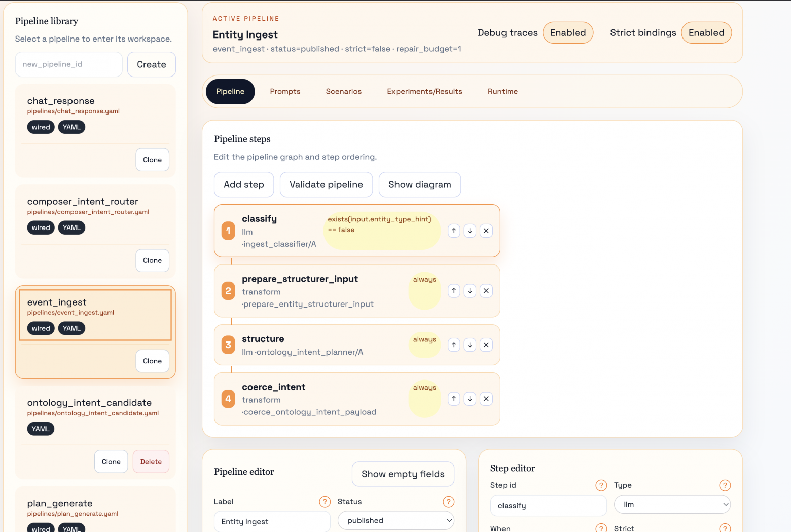This screenshot has height=532, width=791.
Task: Select step number 3 badge for structure
Action: (x=228, y=345)
